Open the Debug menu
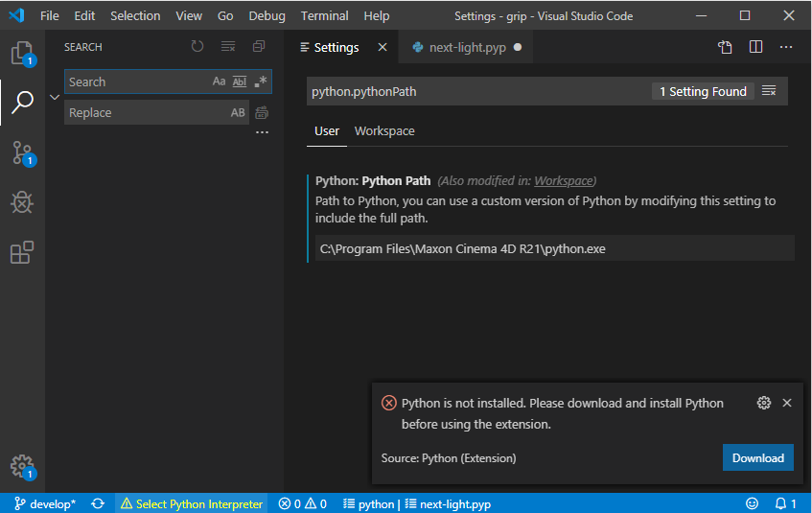 coord(267,16)
